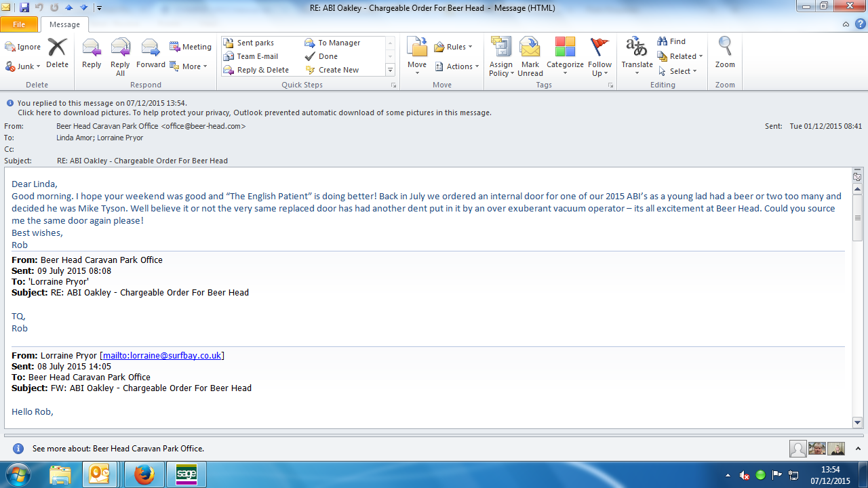
Task: Click the message scrollbar up arrow
Action: coord(857,189)
